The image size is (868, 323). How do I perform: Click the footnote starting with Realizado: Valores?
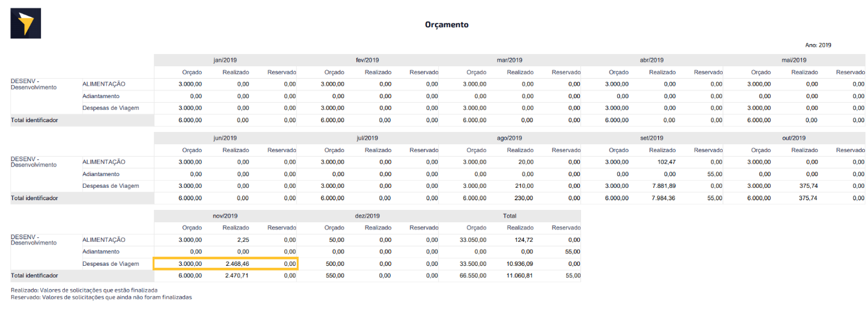[84, 290]
